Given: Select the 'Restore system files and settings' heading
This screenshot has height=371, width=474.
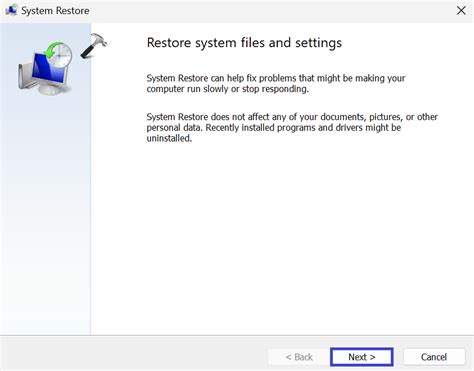Looking at the screenshot, I should click(244, 43).
